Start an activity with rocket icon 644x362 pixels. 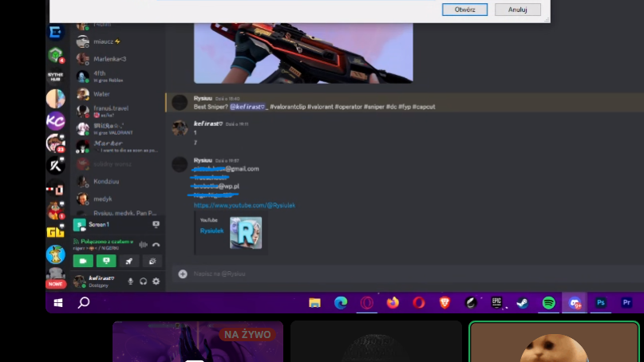pos(129,261)
